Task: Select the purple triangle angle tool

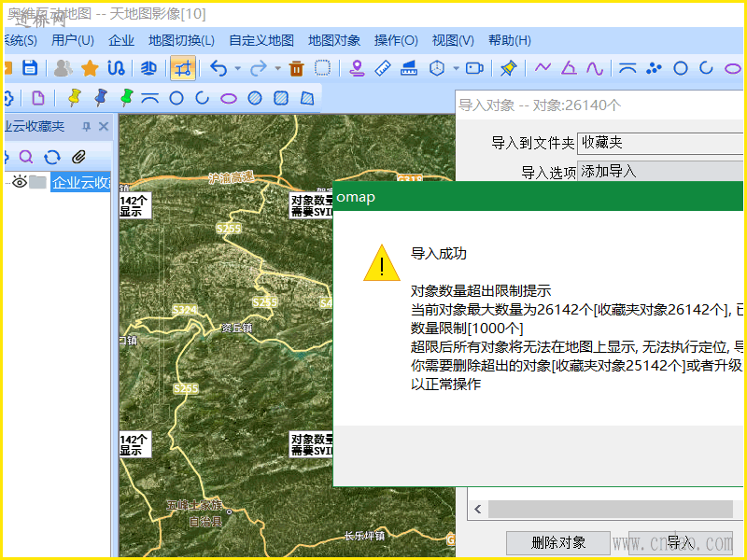Action: point(569,68)
